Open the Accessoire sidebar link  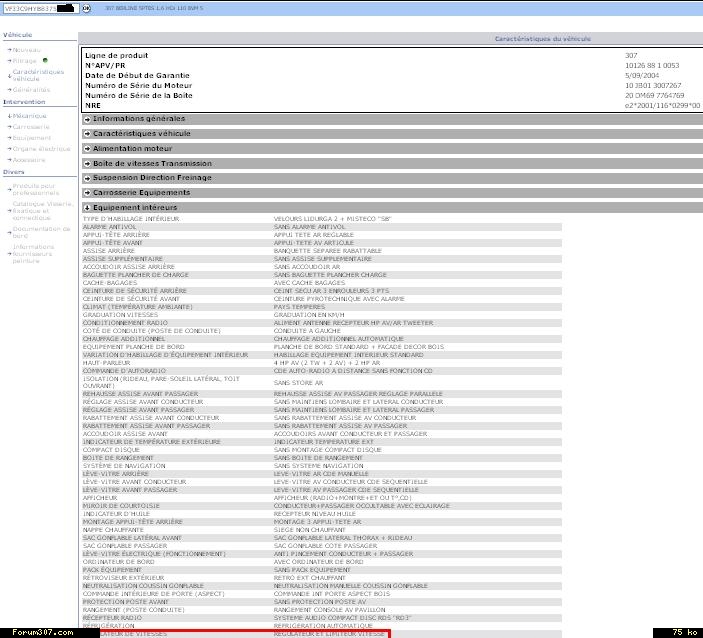point(29,160)
